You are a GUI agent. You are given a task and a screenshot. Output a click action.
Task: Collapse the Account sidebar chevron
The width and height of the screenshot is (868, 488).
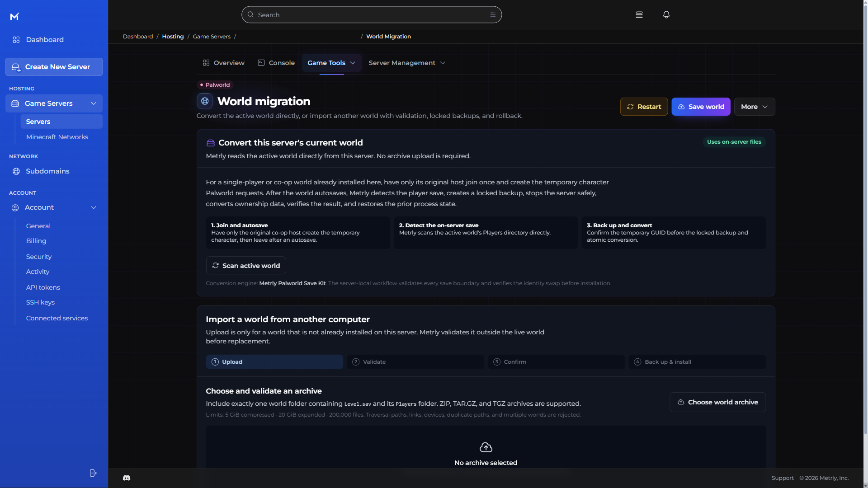pyautogui.click(x=94, y=208)
